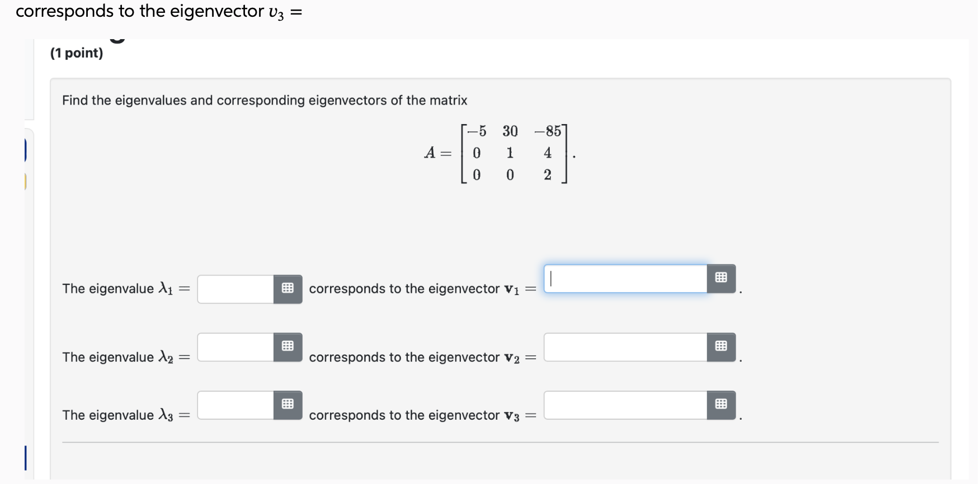
Task: Place cursor in eigenvalue λ2 input field
Action: click(235, 347)
